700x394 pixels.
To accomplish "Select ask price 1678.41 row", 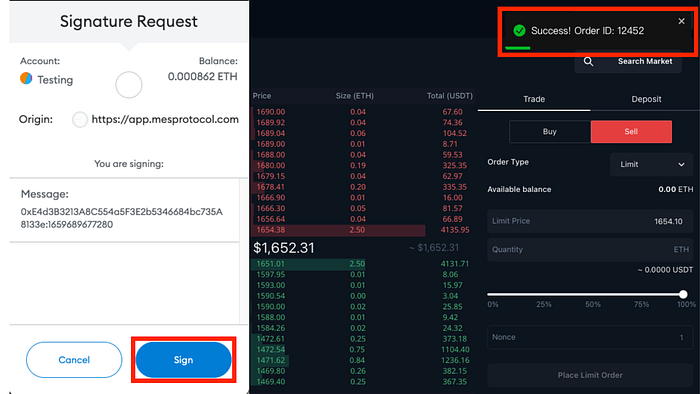I will (x=362, y=187).
